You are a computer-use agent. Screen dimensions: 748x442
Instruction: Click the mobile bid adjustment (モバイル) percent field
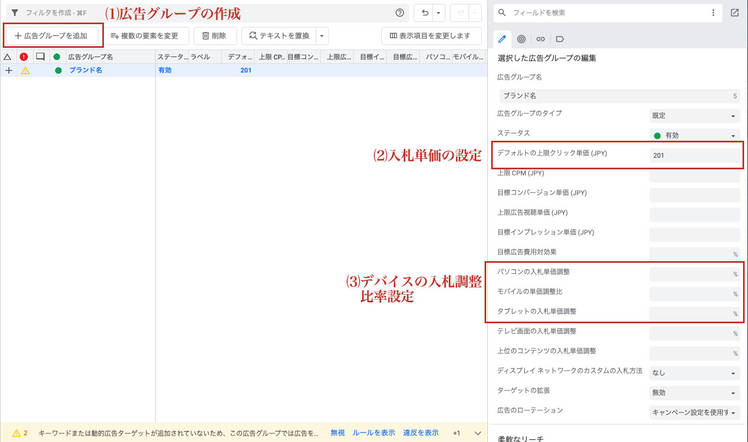click(694, 293)
